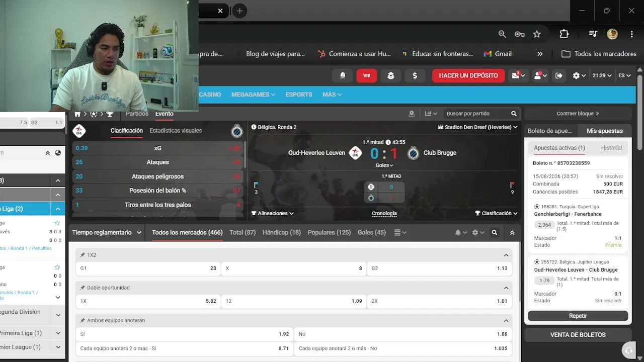This screenshot has width=644, height=362.
Task: Close the current browser tab
Action: point(220,11)
